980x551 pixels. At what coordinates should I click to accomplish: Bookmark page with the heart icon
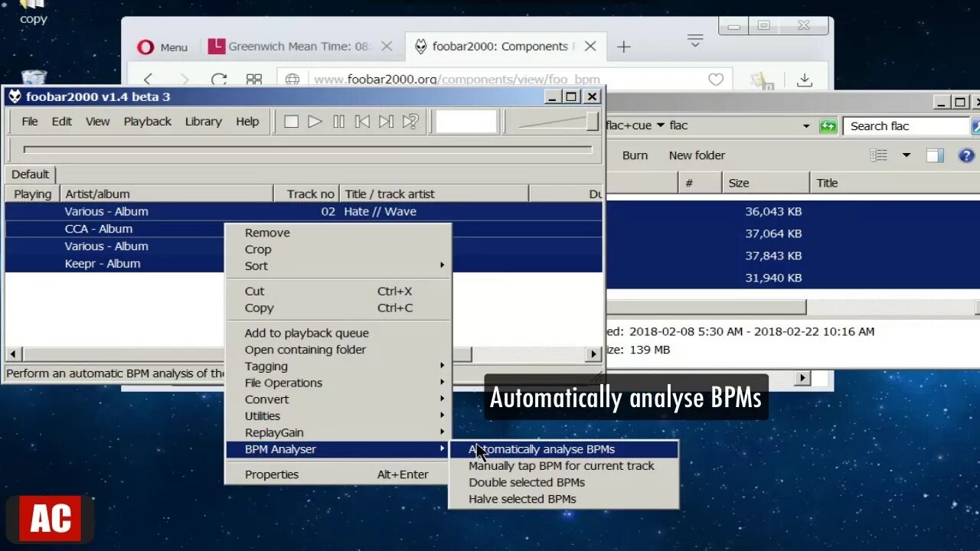click(x=716, y=80)
